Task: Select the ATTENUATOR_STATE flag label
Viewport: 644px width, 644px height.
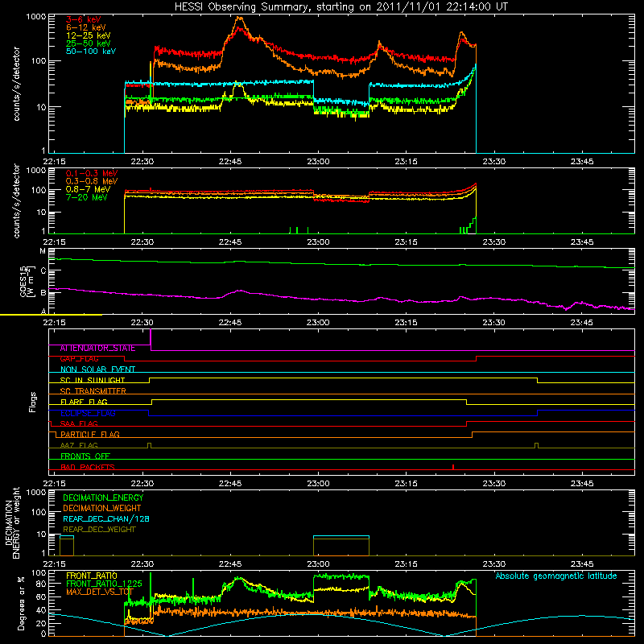Action: click(x=97, y=349)
